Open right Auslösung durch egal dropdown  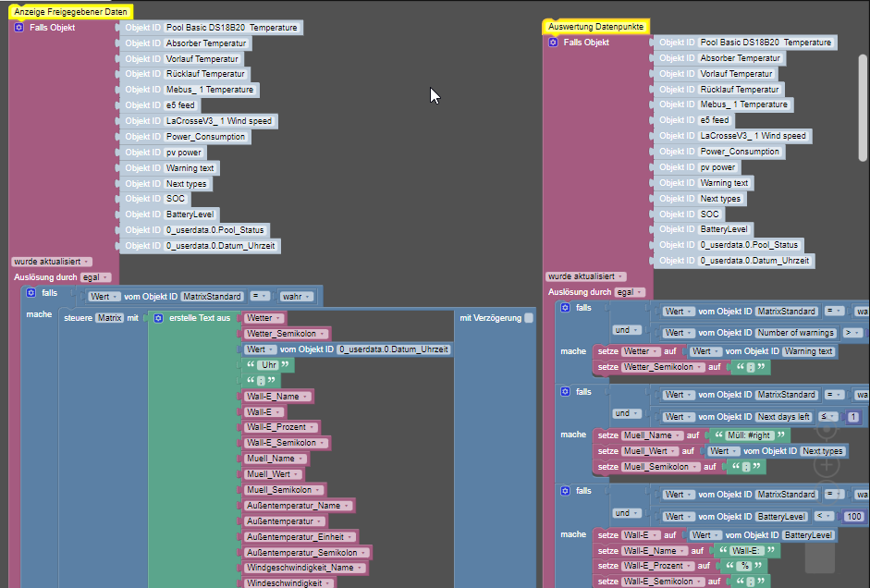pos(630,292)
